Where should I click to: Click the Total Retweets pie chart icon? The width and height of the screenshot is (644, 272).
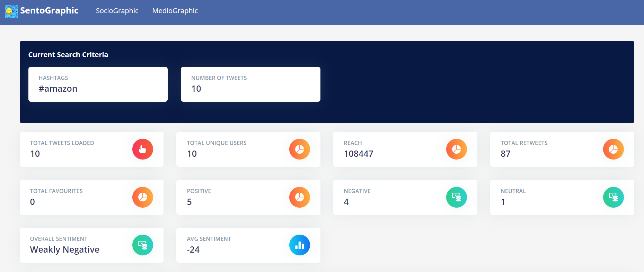[x=614, y=149]
